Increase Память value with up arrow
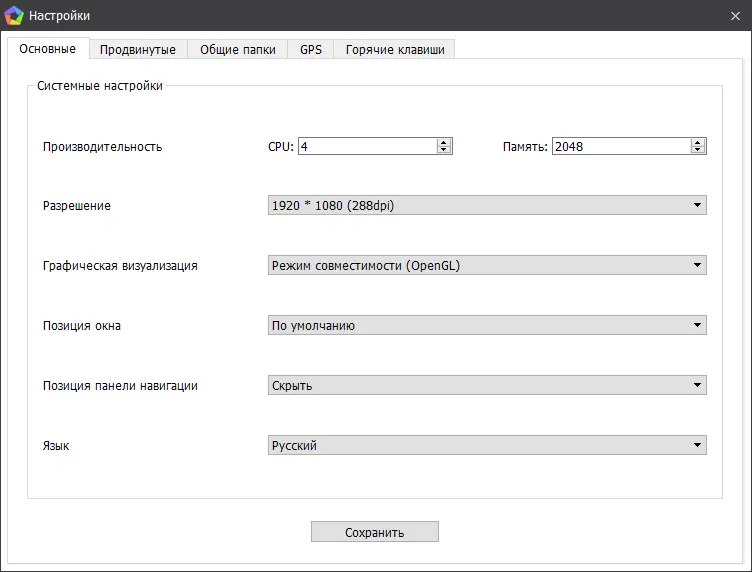752x572 pixels. pyautogui.click(x=698, y=142)
